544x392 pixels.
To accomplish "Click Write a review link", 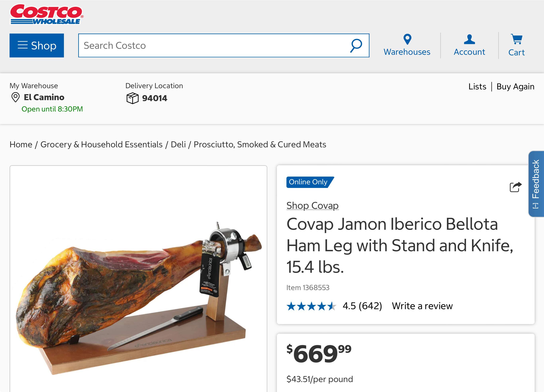I will pos(422,306).
